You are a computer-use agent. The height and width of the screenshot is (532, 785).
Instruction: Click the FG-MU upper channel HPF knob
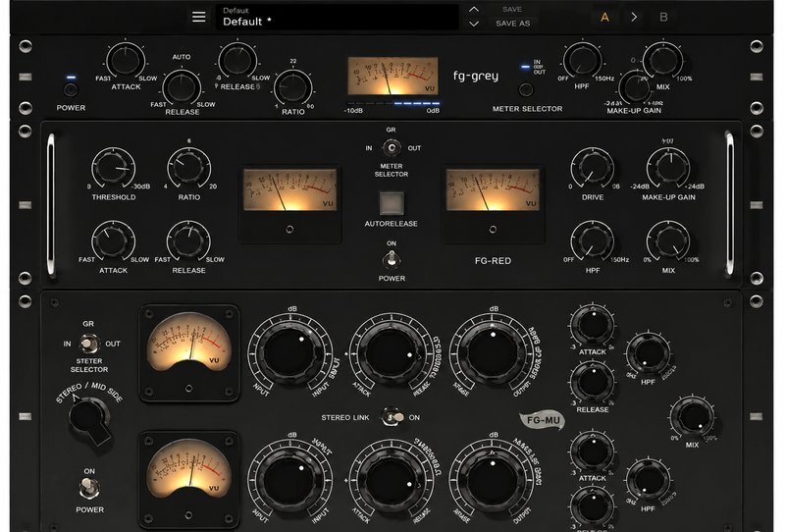tap(648, 354)
